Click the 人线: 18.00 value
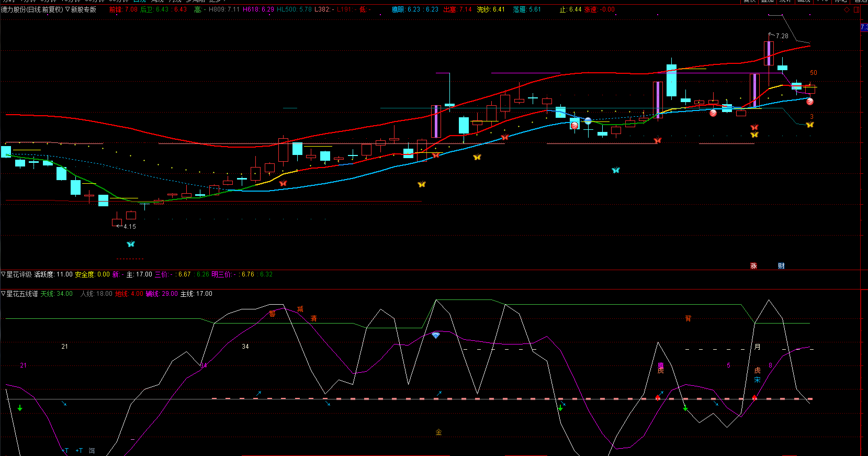Image resolution: width=868 pixels, height=456 pixels. click(97, 294)
